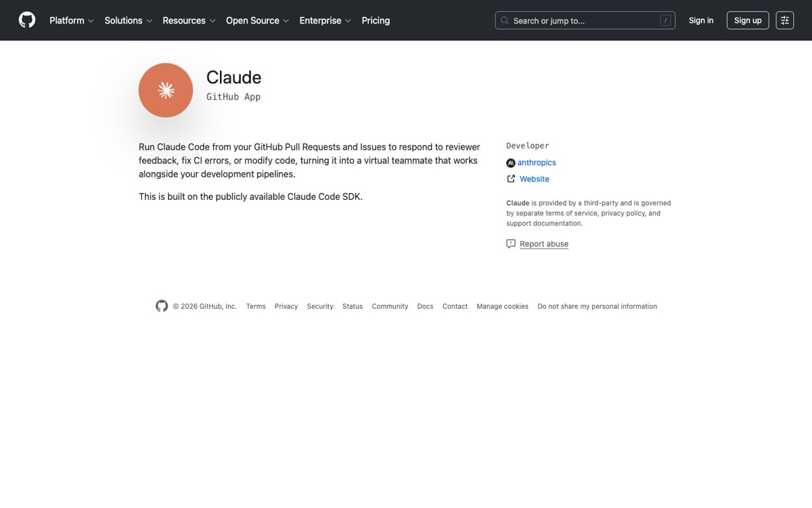Image resolution: width=812 pixels, height=508 pixels.
Task: Expand the Resources menu
Action: [x=189, y=20]
